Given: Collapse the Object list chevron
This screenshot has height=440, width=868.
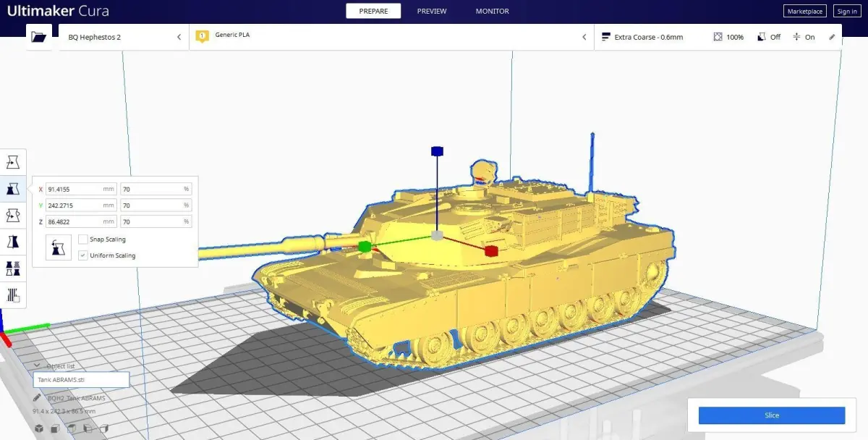Looking at the screenshot, I should pyautogui.click(x=38, y=365).
